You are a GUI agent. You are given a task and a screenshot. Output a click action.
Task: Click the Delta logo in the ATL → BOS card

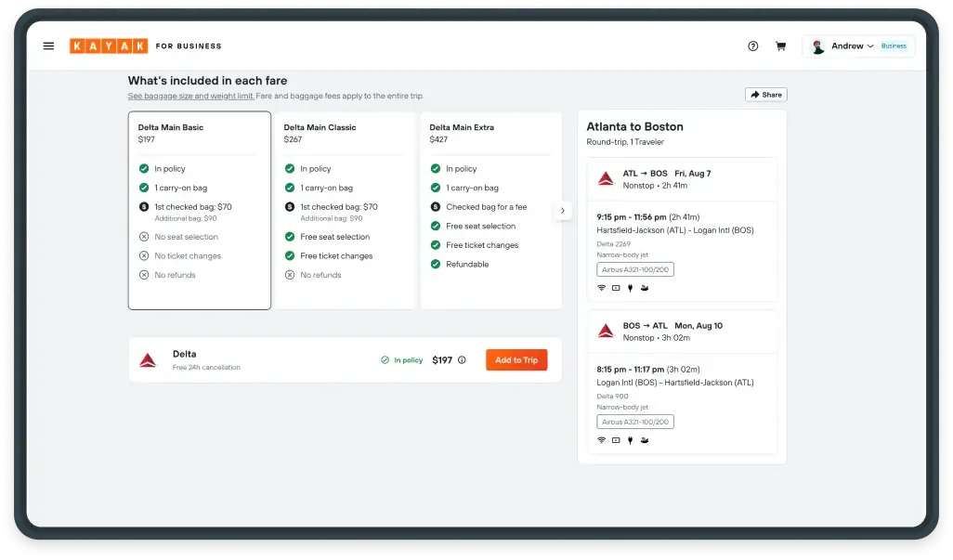point(606,178)
